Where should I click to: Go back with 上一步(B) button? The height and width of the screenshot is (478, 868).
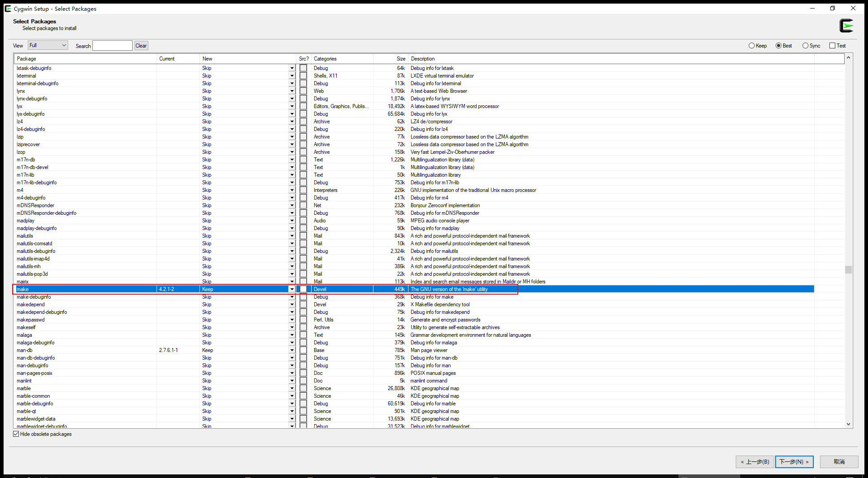[755, 461]
